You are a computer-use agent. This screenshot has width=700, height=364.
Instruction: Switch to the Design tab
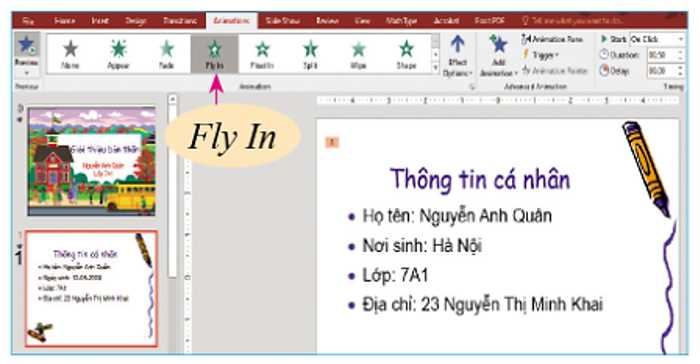click(136, 21)
